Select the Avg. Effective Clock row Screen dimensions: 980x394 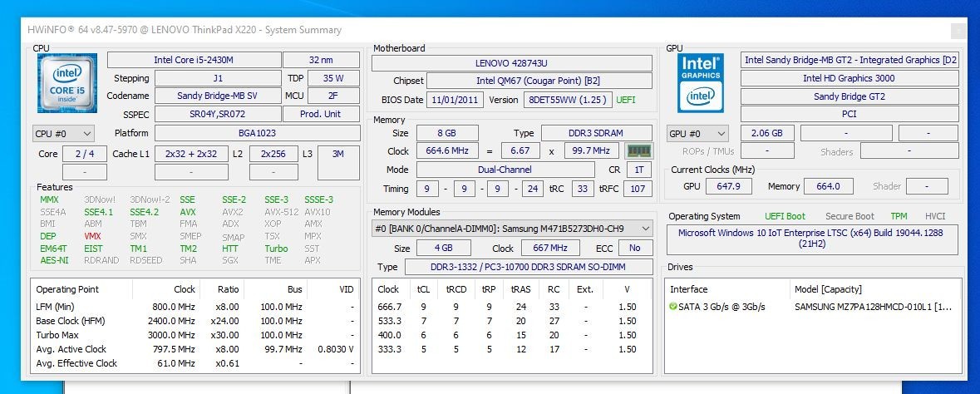tap(195, 363)
